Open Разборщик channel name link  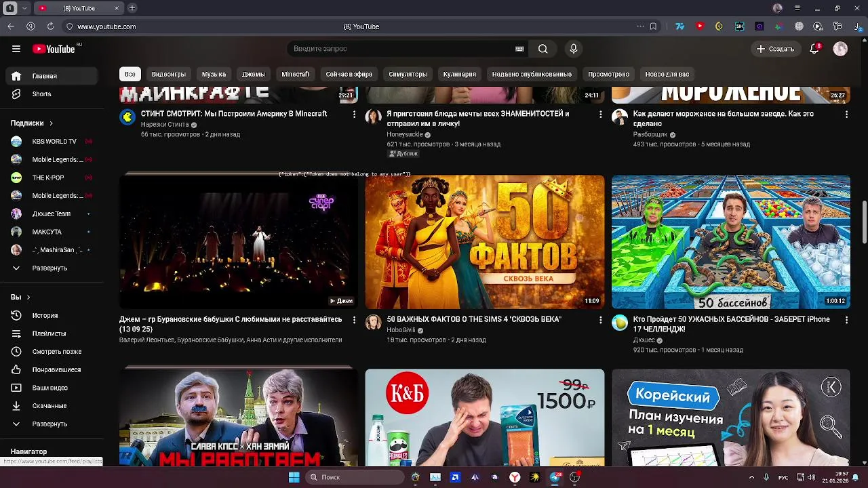[x=650, y=134]
